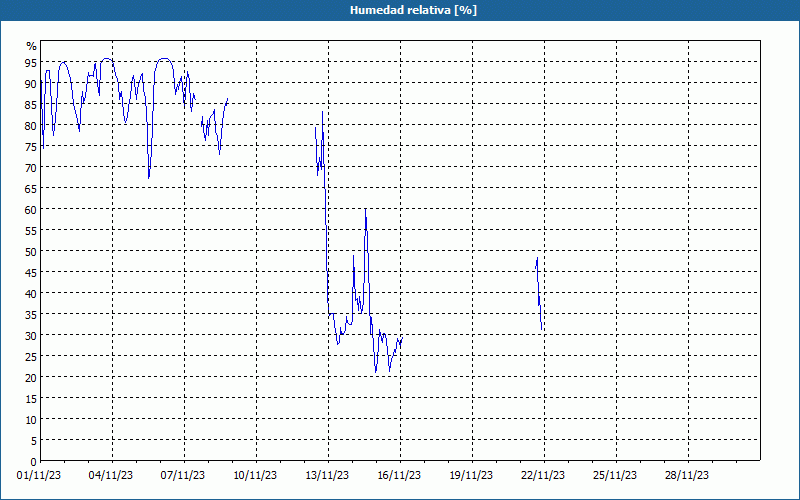Click the 01/11/23 date label

(x=39, y=476)
